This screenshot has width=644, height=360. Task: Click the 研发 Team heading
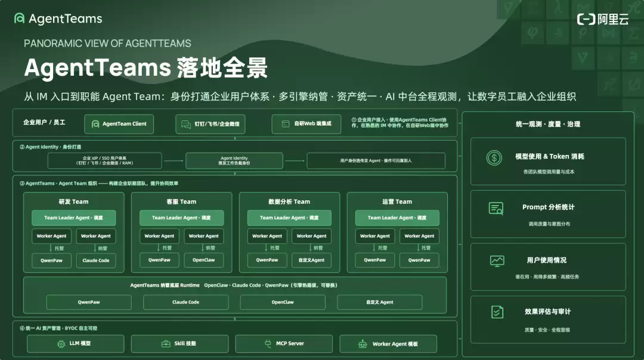pyautogui.click(x=73, y=201)
